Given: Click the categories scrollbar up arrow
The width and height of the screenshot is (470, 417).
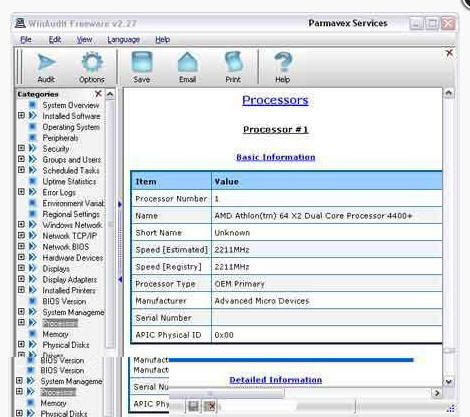Looking at the screenshot, I should tap(110, 94).
